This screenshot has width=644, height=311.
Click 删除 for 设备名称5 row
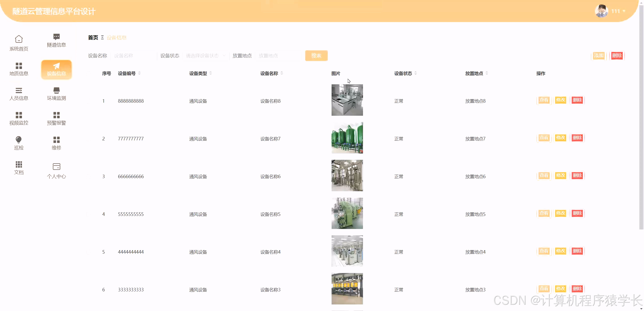(577, 213)
